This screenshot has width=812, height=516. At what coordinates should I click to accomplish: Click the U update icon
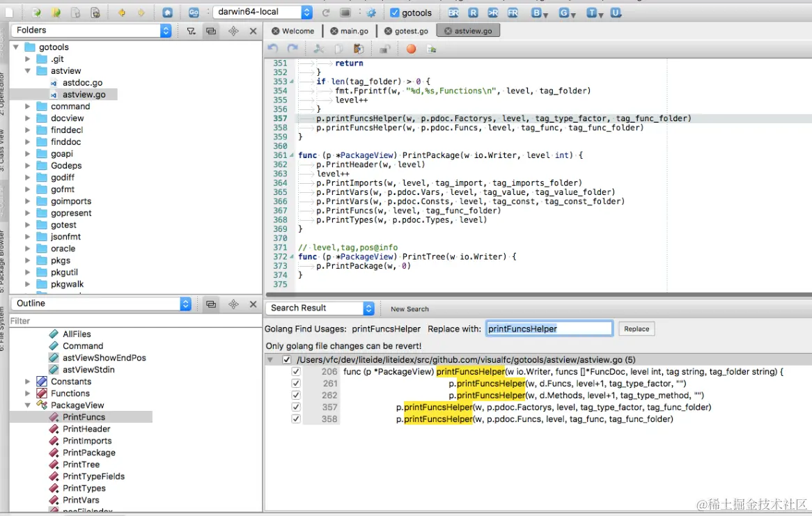(615, 13)
